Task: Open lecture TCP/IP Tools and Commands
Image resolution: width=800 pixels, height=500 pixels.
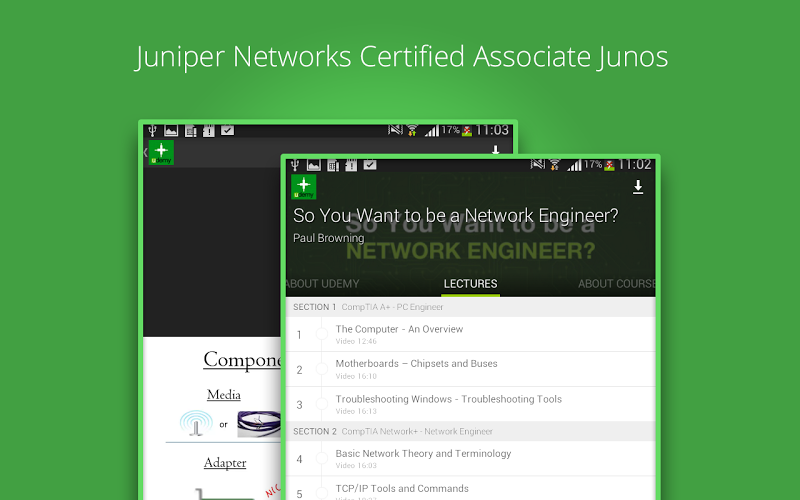Action: coord(470,489)
